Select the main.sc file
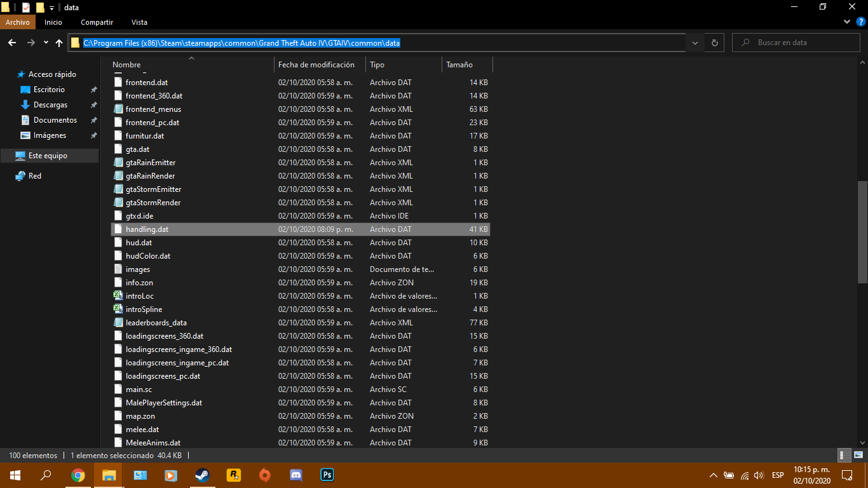 (x=301, y=390)
